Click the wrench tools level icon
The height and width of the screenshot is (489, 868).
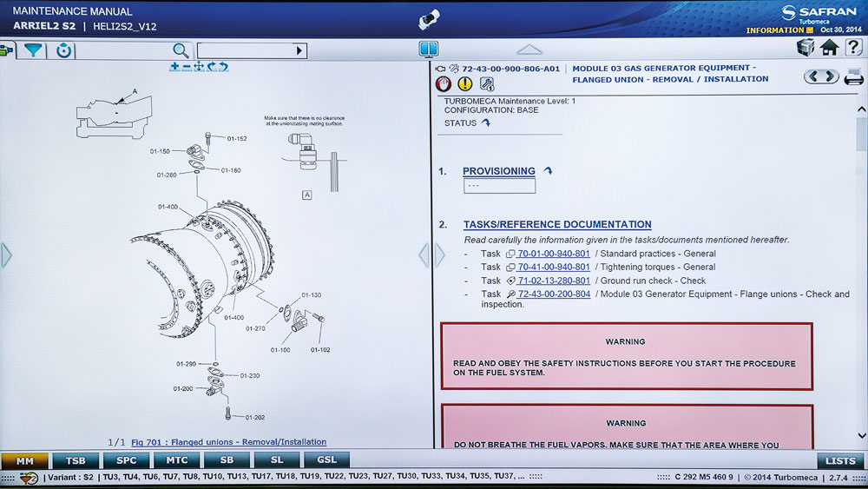[x=487, y=83]
